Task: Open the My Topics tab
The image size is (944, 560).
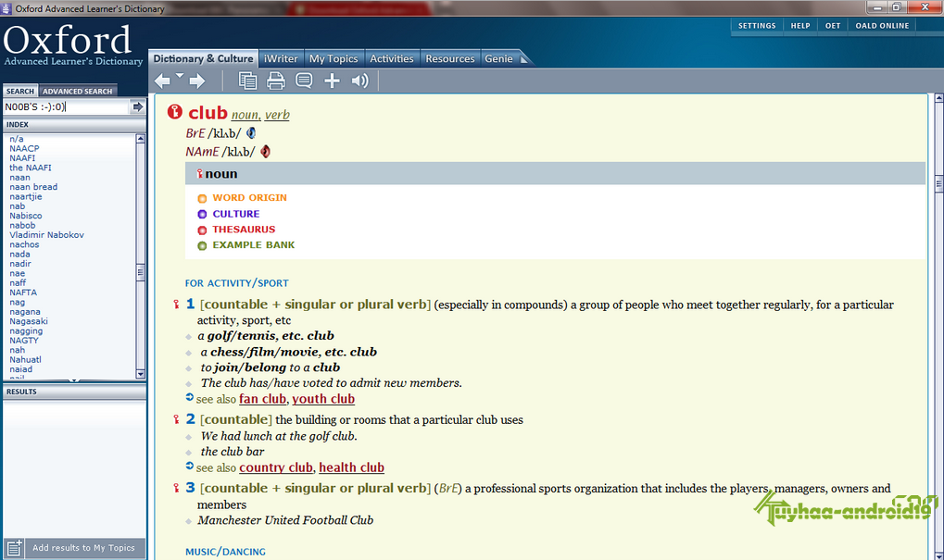Action: pyautogui.click(x=334, y=58)
